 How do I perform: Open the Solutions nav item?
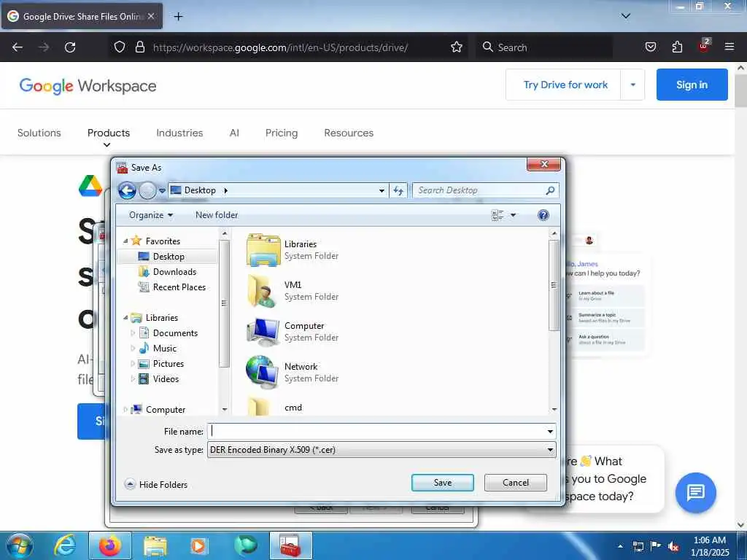[39, 133]
